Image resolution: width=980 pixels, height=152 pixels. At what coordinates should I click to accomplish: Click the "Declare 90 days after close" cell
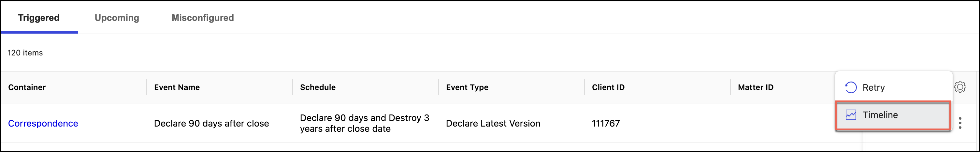[211, 123]
